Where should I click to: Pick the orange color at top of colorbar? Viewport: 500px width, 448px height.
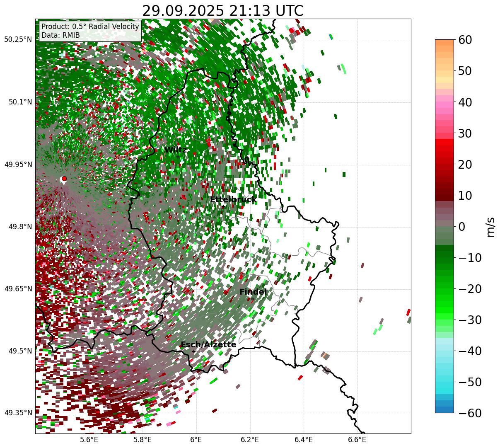[x=444, y=43]
